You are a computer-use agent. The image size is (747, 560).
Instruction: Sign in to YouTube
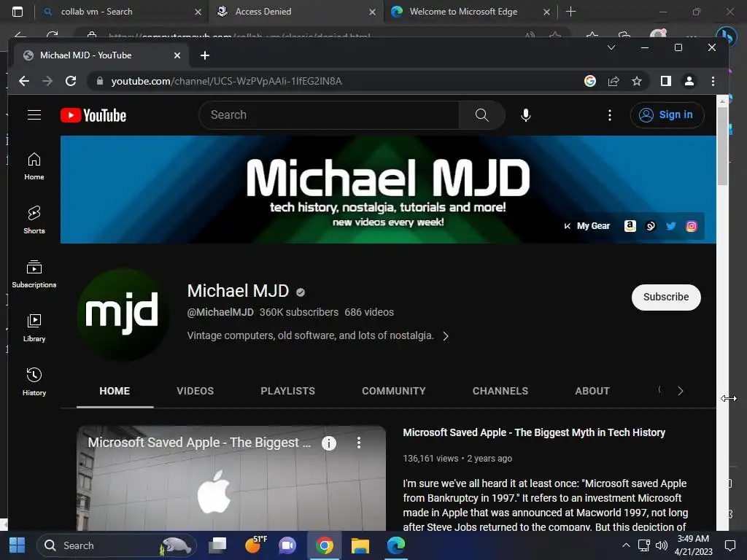(x=667, y=114)
